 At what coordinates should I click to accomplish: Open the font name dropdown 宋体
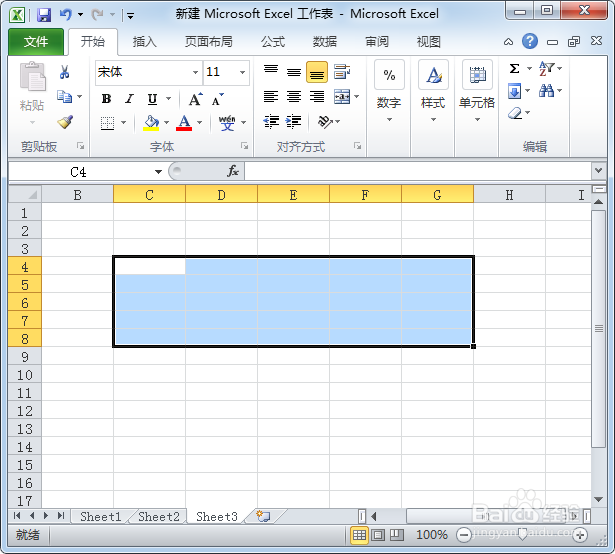[x=195, y=73]
